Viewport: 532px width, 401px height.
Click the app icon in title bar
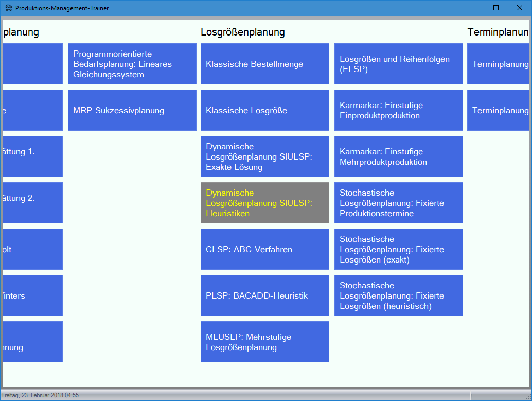9,8
